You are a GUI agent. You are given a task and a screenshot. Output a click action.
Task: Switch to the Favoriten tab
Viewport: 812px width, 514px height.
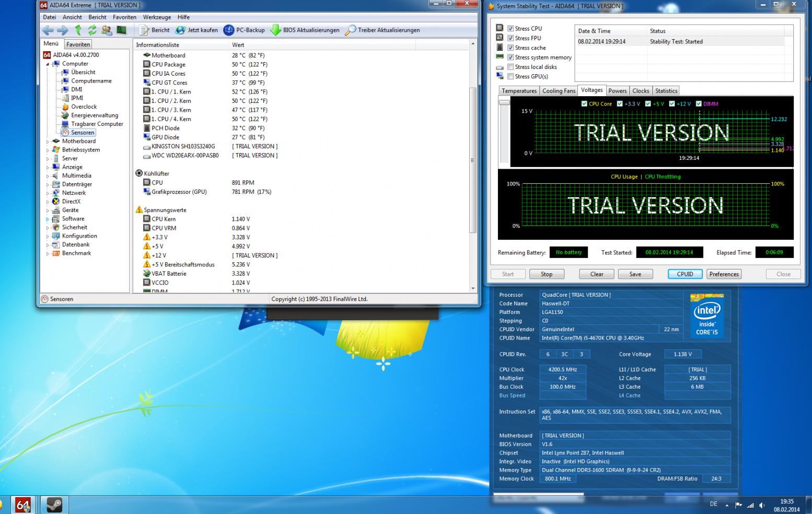click(78, 44)
